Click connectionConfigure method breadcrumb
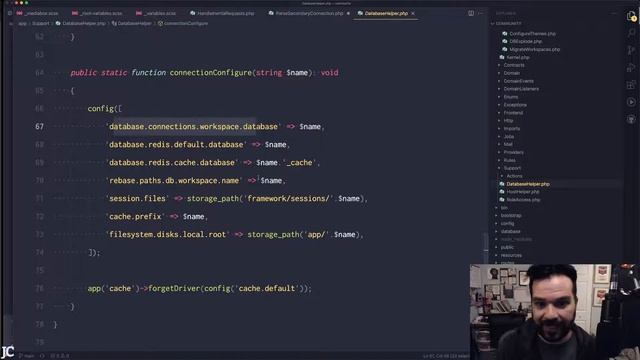640x360 pixels. tap(182, 24)
